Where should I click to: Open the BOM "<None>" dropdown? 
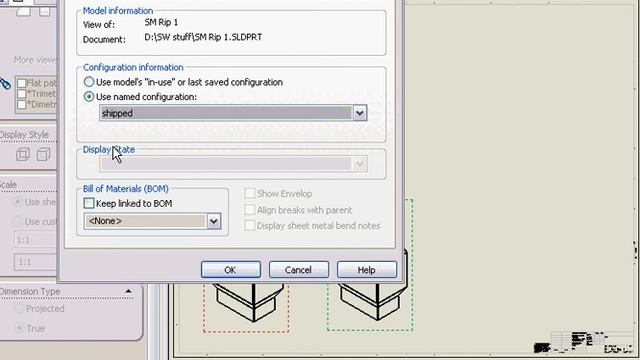point(214,221)
